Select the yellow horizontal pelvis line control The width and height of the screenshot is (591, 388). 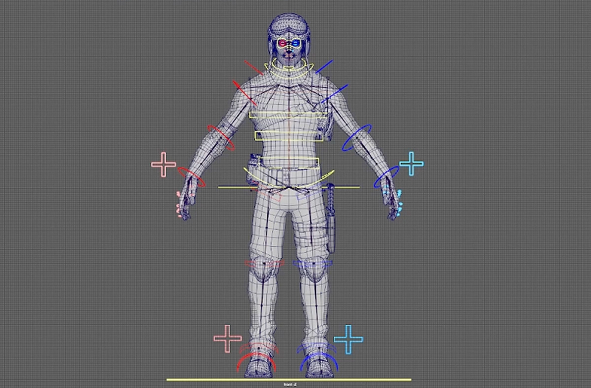pos(289,187)
